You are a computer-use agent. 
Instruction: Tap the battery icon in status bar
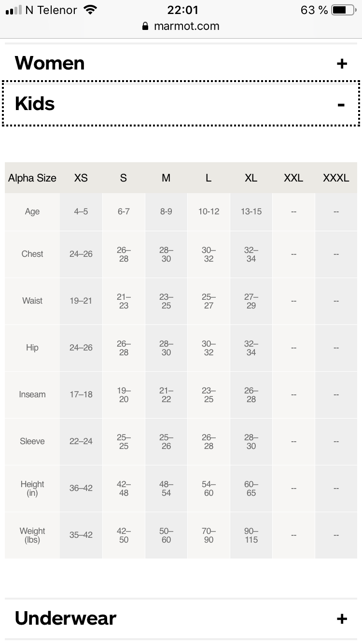click(344, 10)
